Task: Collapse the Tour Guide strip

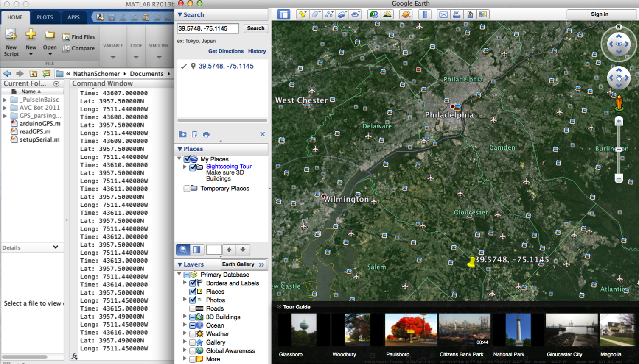Action: click(x=279, y=307)
